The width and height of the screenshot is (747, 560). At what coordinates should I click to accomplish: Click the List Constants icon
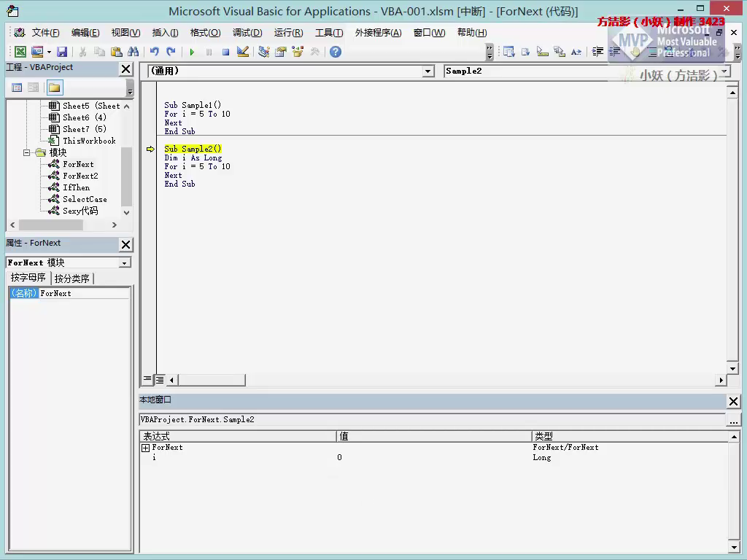[x=525, y=52]
